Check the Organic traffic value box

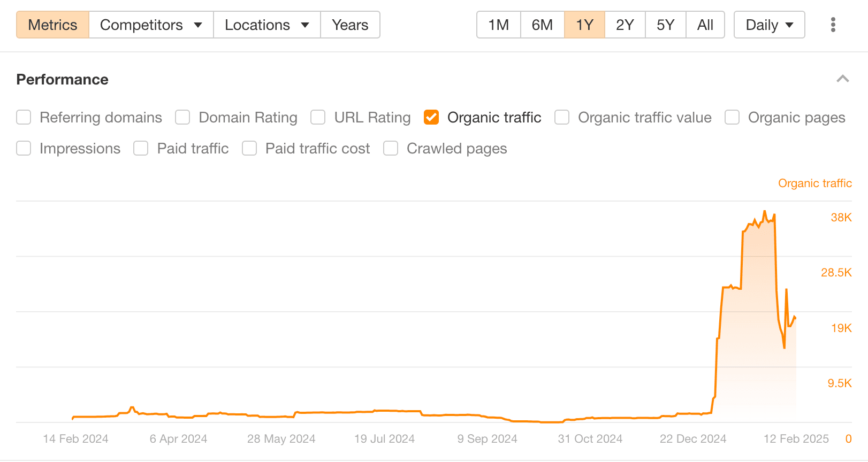pyautogui.click(x=562, y=117)
